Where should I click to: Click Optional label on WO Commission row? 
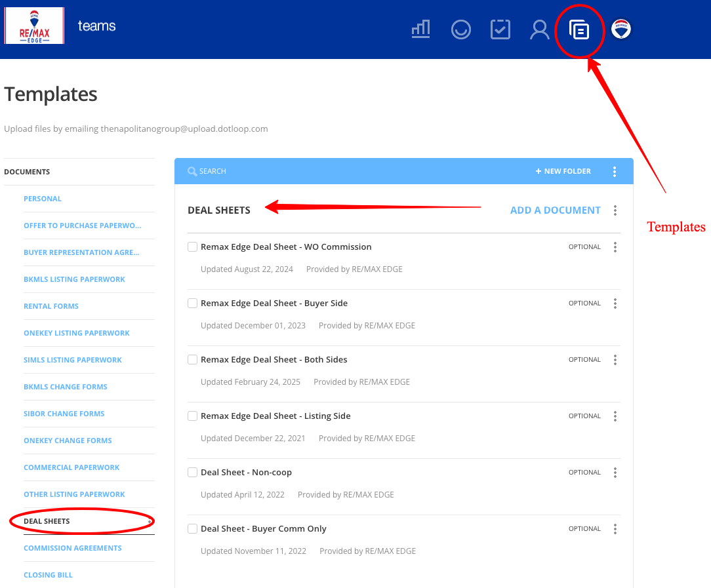point(584,247)
